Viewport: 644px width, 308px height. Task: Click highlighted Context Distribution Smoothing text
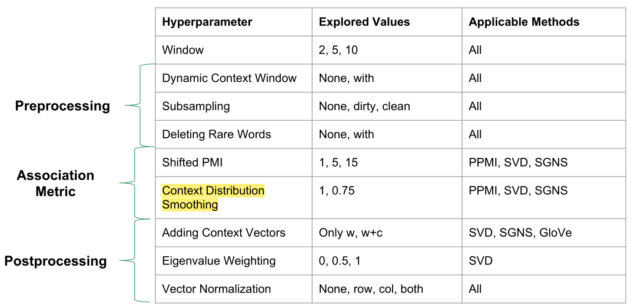pyautogui.click(x=213, y=198)
